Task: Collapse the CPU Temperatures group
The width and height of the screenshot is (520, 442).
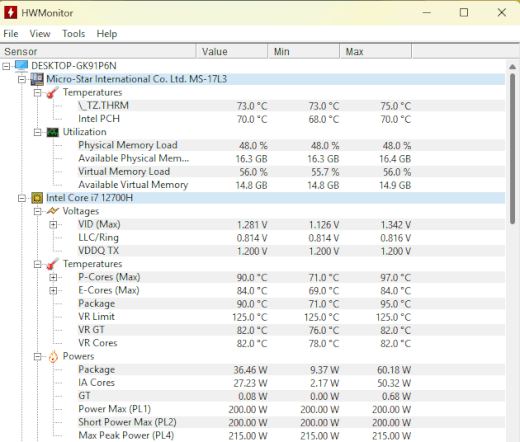Action: click(x=37, y=264)
